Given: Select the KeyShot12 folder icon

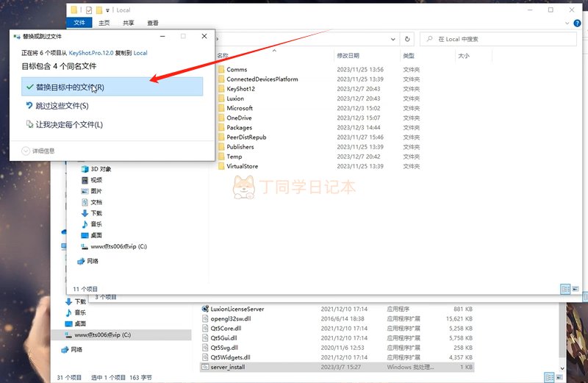Looking at the screenshot, I should [221, 89].
